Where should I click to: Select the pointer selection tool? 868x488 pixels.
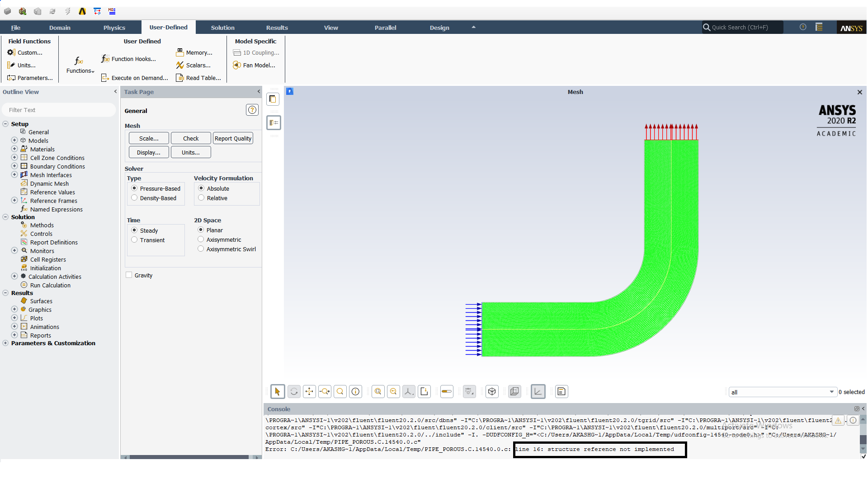pos(278,392)
